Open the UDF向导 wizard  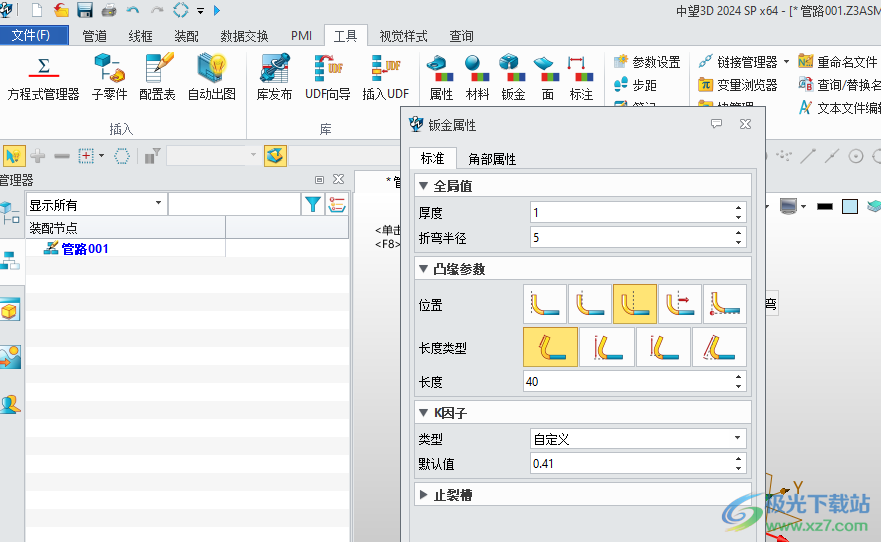click(x=328, y=78)
